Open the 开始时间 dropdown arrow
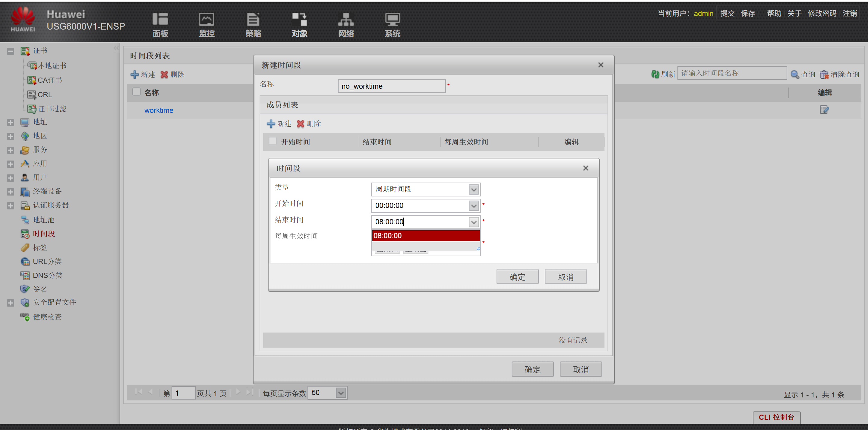 click(x=473, y=206)
